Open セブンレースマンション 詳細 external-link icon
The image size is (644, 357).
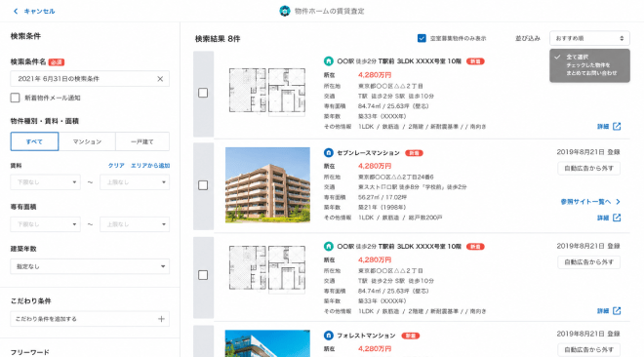click(617, 218)
